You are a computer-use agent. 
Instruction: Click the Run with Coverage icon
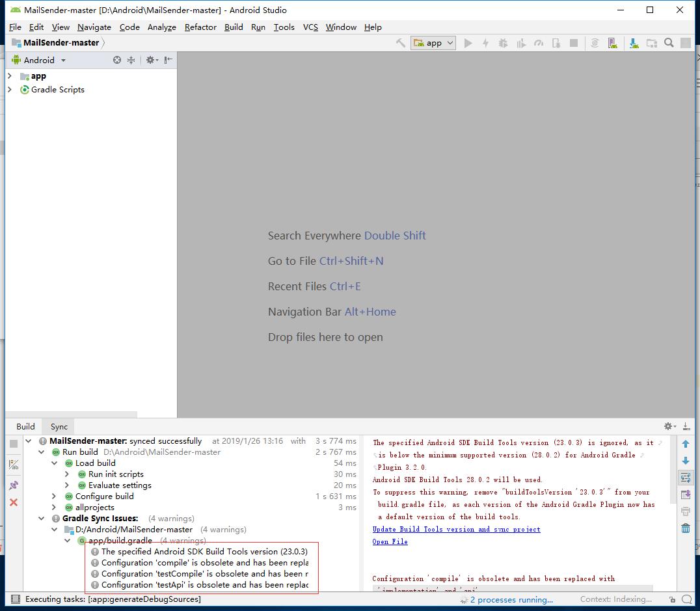point(521,43)
